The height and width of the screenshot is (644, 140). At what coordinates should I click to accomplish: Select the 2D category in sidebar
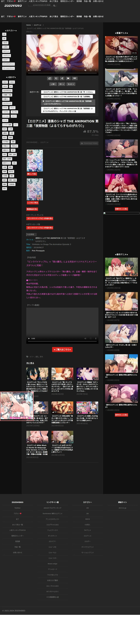tap(4, 34)
